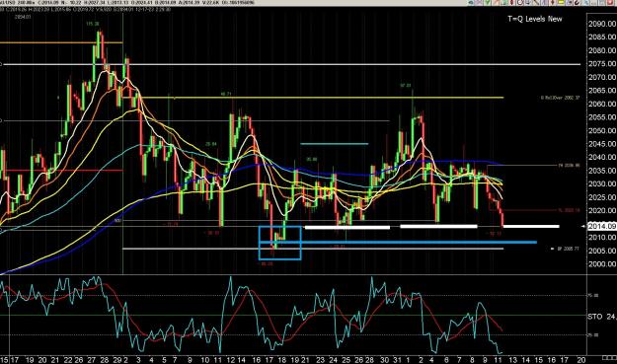Click the 2075.00 price axis label
This screenshot has height=364, width=617.
click(x=602, y=64)
